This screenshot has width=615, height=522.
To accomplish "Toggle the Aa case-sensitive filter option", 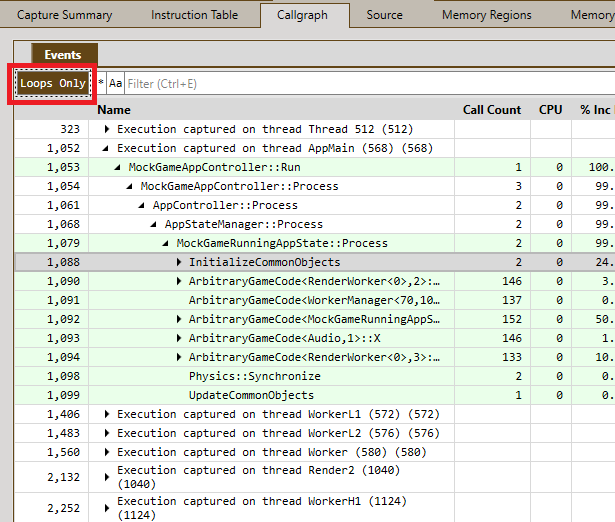I will pyautogui.click(x=115, y=84).
